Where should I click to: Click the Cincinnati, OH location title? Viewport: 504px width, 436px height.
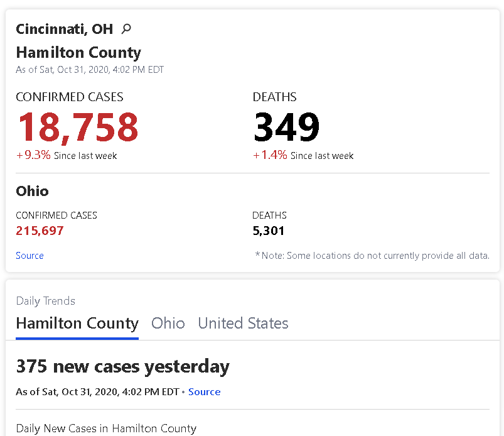64,29
